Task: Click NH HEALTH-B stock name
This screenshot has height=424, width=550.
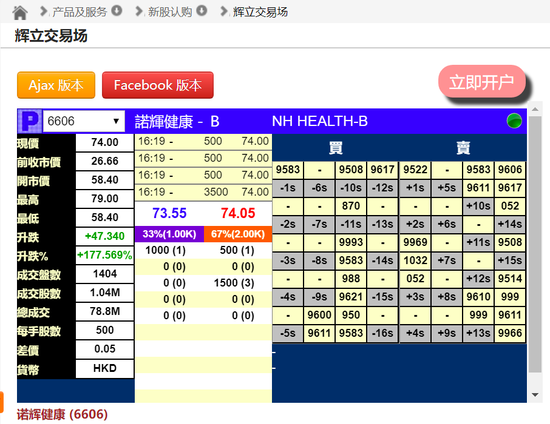Action: pos(320,121)
